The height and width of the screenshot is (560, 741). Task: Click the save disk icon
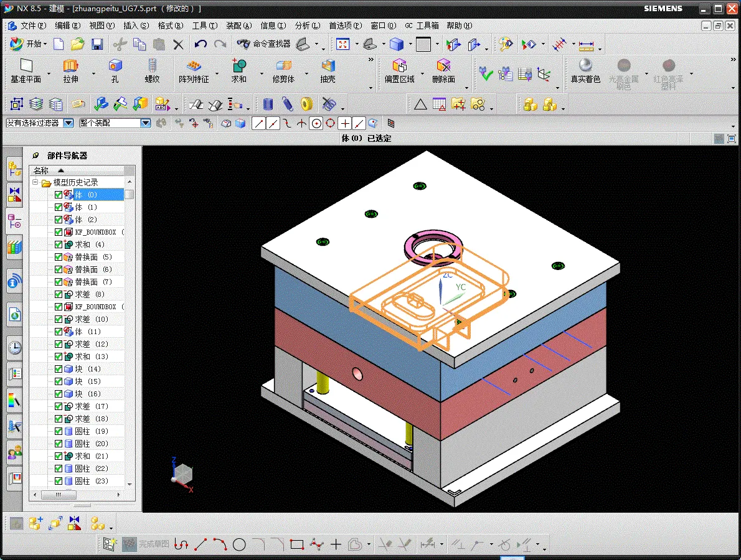[97, 44]
